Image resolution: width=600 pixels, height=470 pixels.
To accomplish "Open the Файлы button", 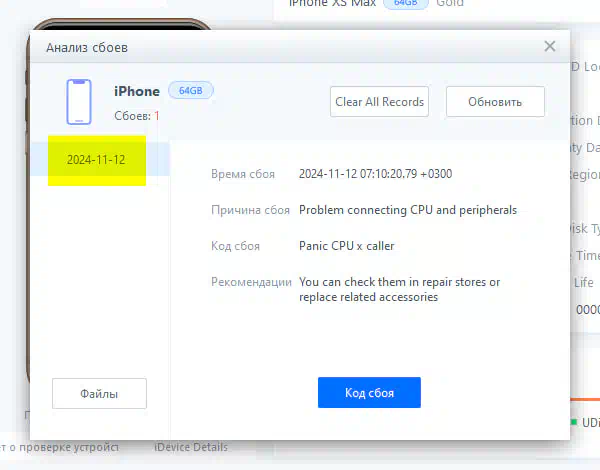I will 99,393.
